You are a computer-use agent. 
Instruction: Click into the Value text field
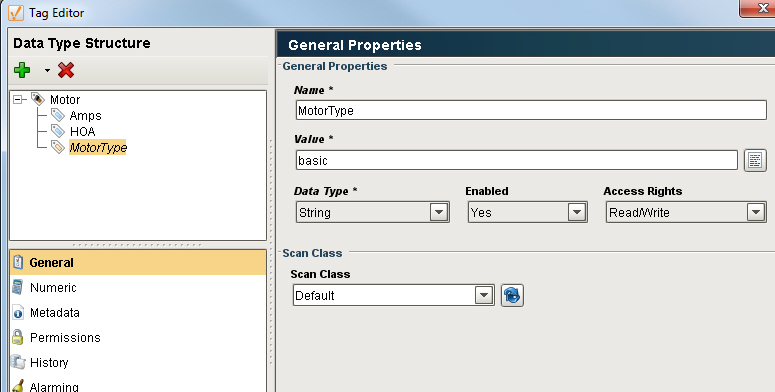click(517, 160)
